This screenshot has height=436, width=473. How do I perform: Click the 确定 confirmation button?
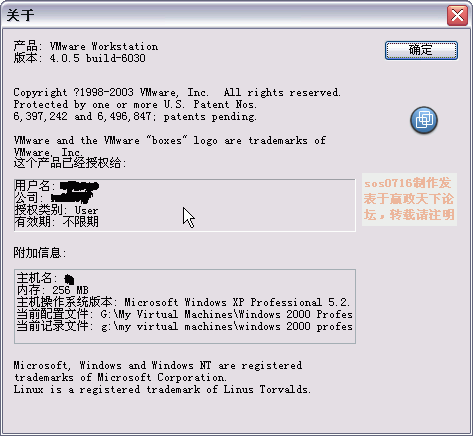coord(421,51)
